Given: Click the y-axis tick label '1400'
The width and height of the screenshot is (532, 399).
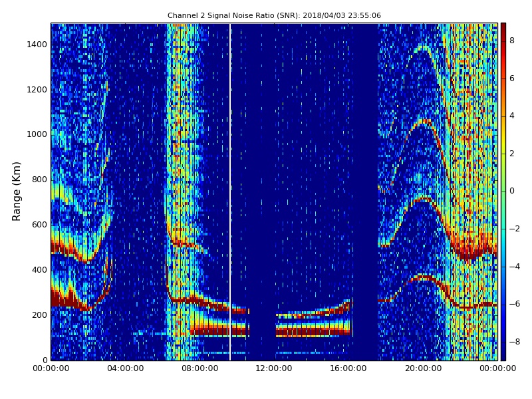Looking at the screenshot, I should point(37,45).
